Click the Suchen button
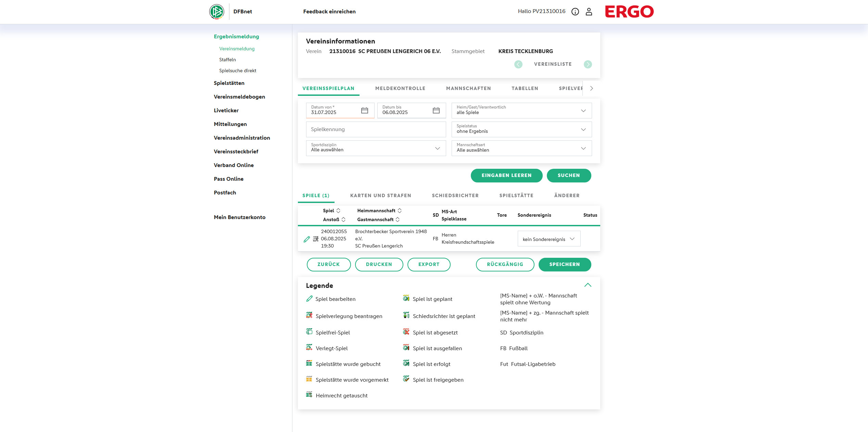 (568, 175)
